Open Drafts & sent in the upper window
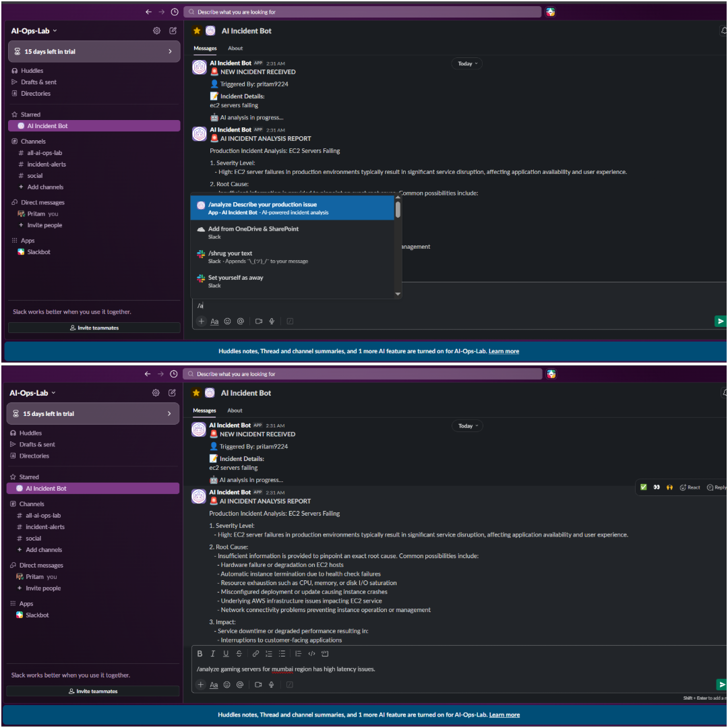This screenshot has width=728, height=728. (38, 82)
